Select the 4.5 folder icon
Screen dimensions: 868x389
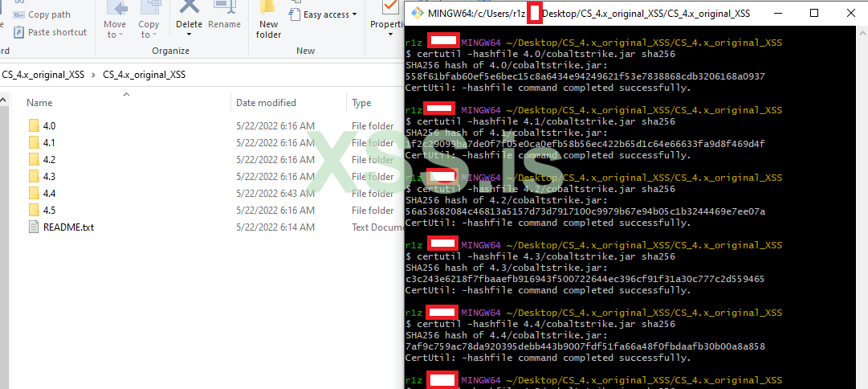pyautogui.click(x=35, y=211)
